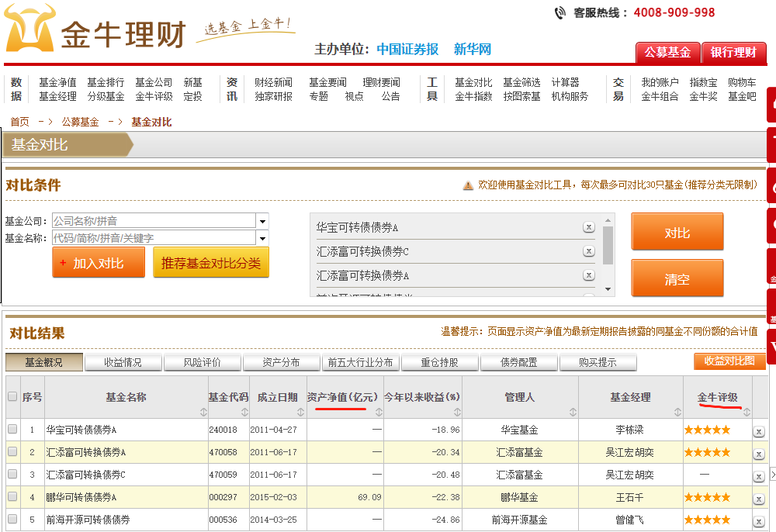Open the 基金公司 company name dropdown
Screen dimensions: 776x532
point(262,220)
